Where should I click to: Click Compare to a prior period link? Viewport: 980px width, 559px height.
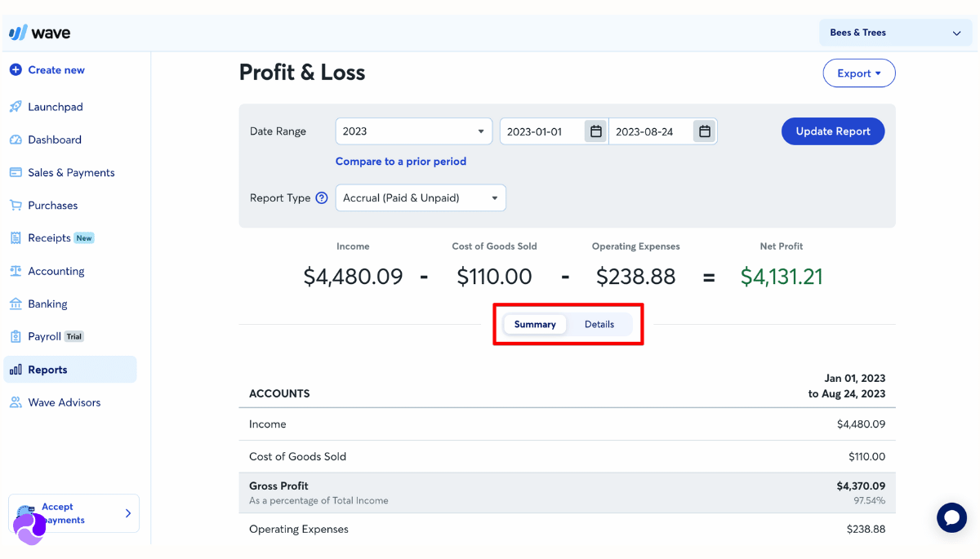coord(401,162)
